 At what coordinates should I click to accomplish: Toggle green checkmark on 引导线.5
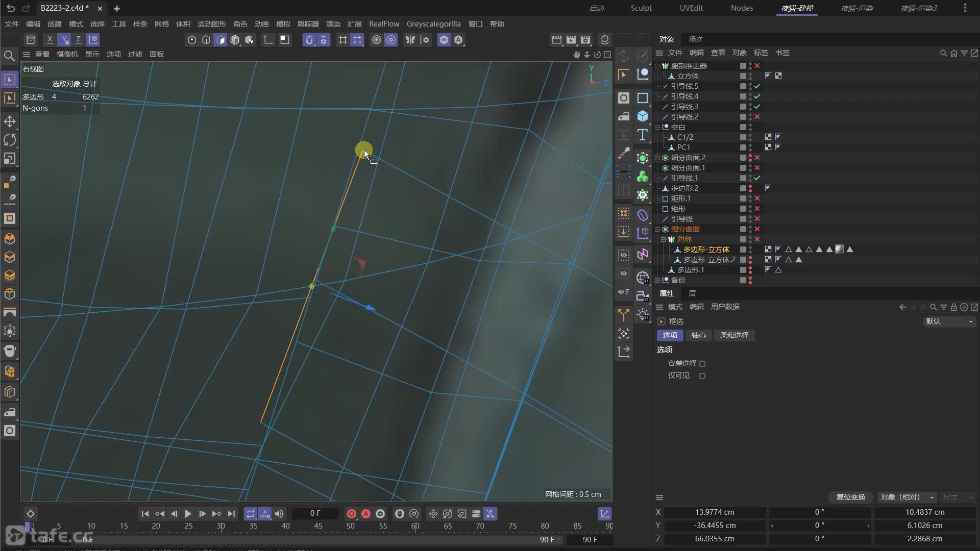757,86
